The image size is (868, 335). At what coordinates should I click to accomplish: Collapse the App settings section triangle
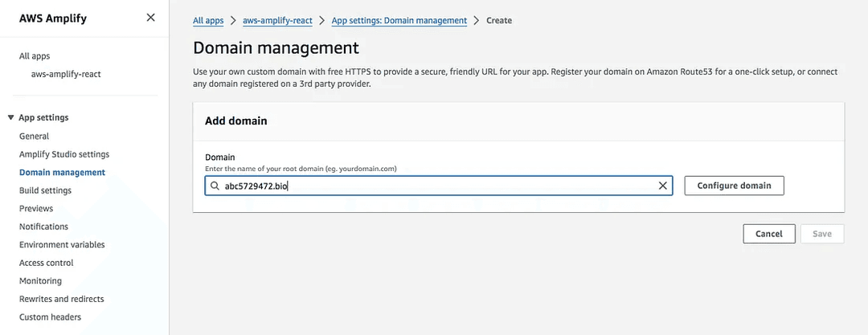(x=10, y=118)
